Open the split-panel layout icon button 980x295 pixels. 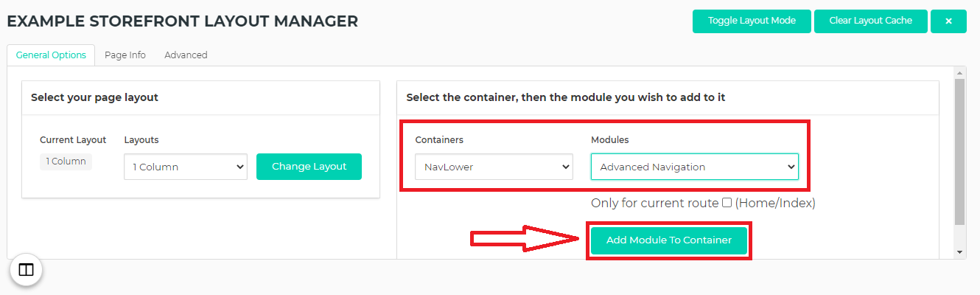[26, 270]
